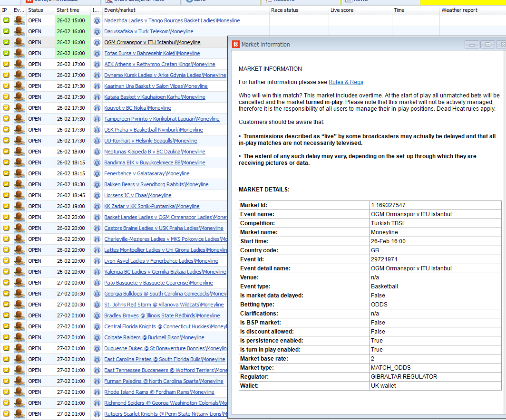
Task: Click basketball icon for USK Praha v Basketball Nymburk
Action: (x=19, y=130)
